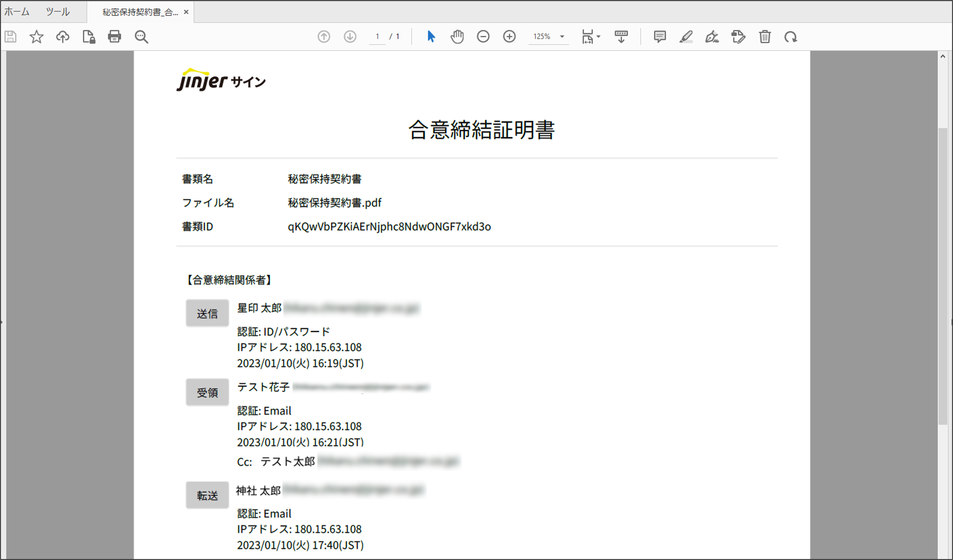Select the arrow selection tool
This screenshot has height=560, width=953.
(x=431, y=37)
